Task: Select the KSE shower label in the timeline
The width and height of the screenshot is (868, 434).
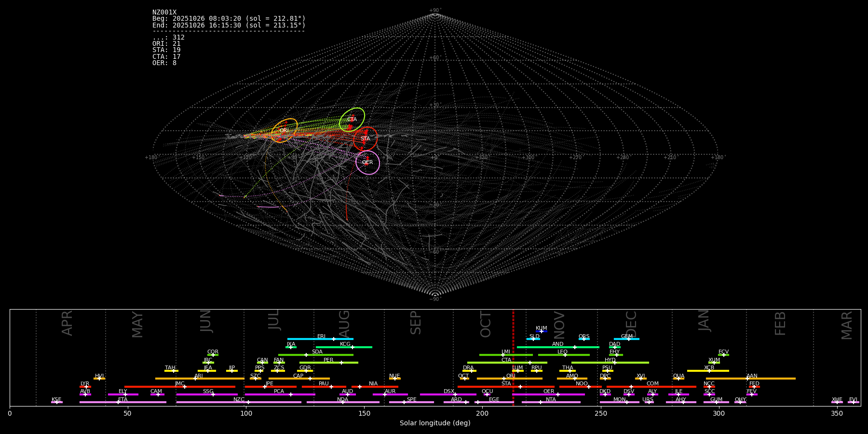Action: tap(56, 400)
